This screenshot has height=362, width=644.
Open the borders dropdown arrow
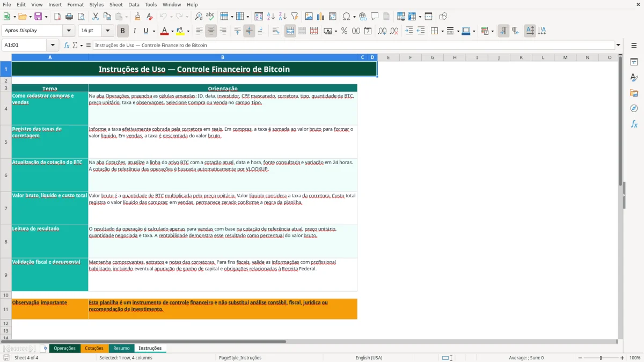point(442,31)
